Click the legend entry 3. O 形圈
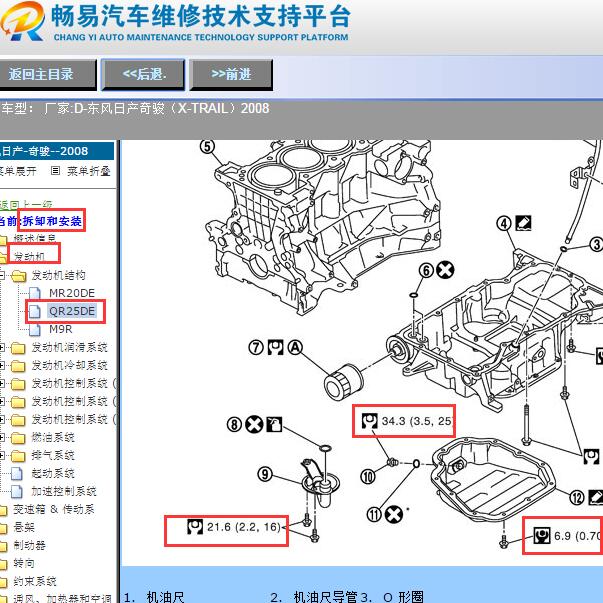The height and width of the screenshot is (603, 603). tap(392, 597)
